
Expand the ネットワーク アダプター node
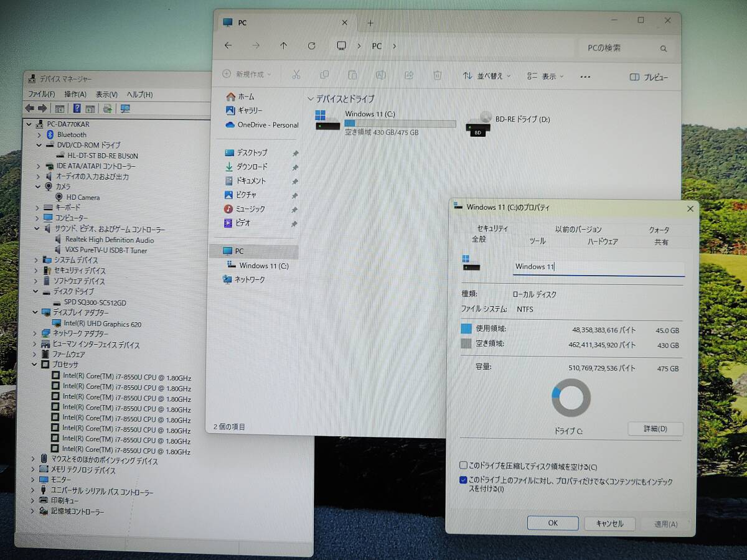(x=35, y=334)
